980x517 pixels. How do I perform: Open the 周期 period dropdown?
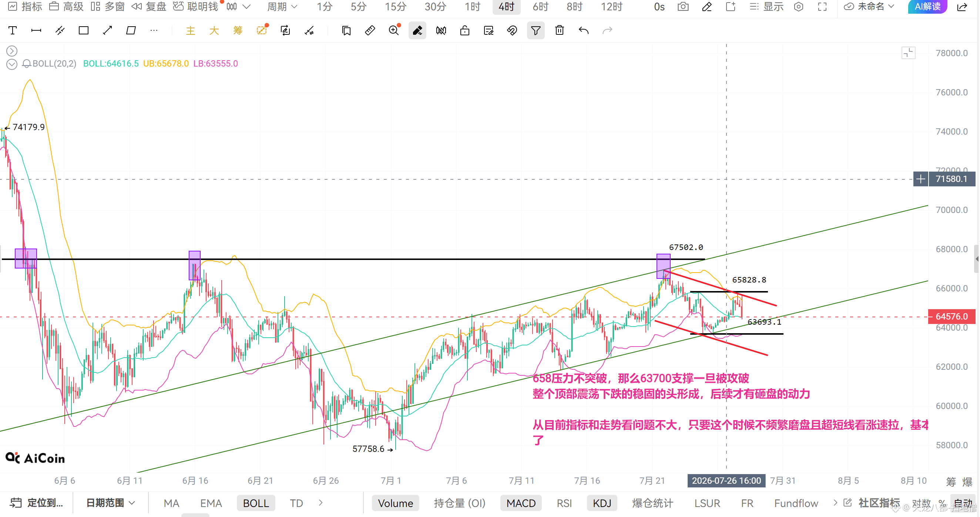click(x=282, y=7)
